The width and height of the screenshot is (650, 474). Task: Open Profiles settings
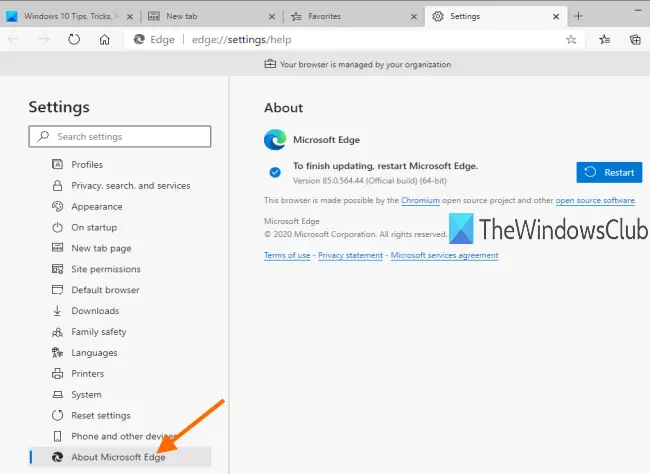120,165
